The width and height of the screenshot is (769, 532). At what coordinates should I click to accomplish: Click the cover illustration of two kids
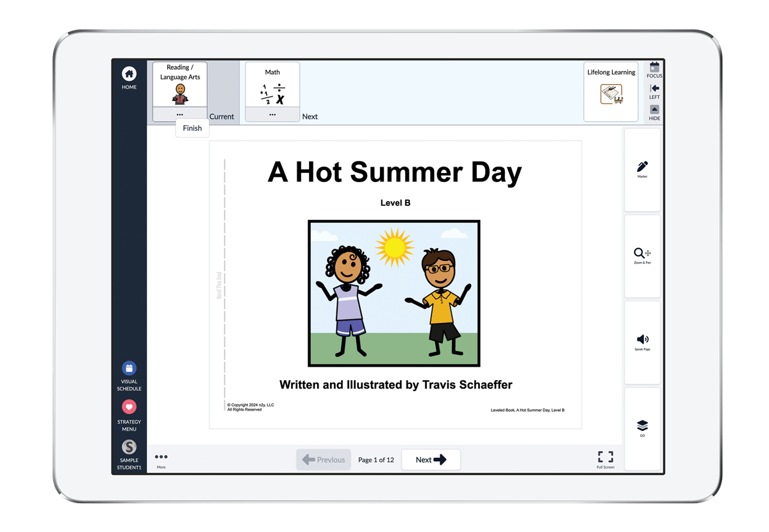coord(394,294)
